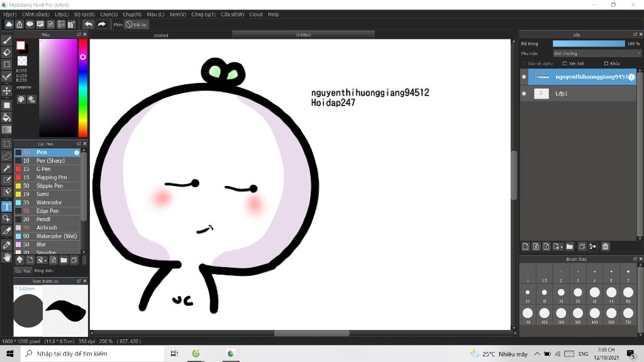
Task: Open gear settings of nguyenthihuonggiang layer
Action: tap(631, 77)
